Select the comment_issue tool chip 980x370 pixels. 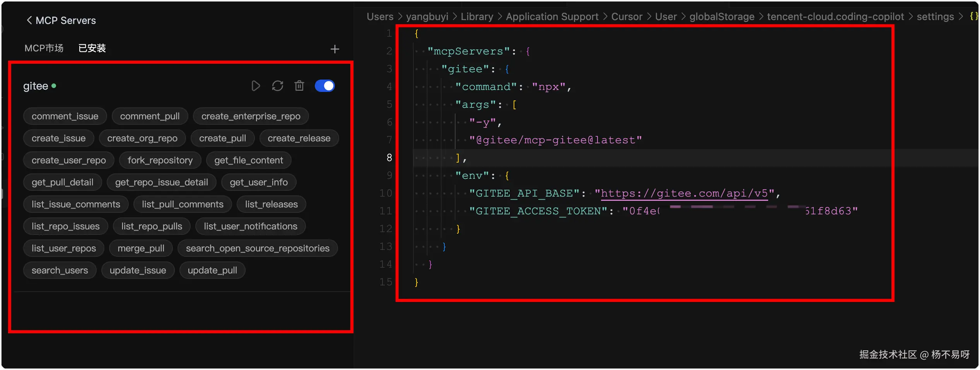(x=65, y=116)
